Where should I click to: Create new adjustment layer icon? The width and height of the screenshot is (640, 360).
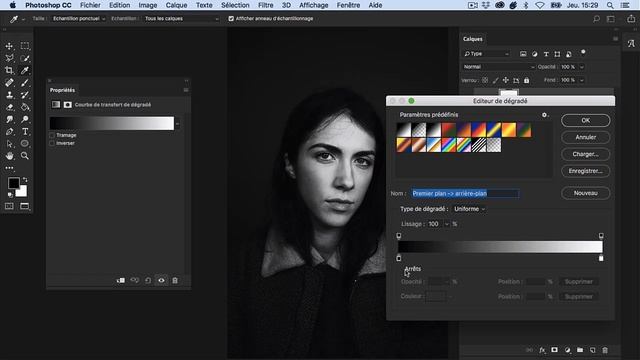click(567, 350)
